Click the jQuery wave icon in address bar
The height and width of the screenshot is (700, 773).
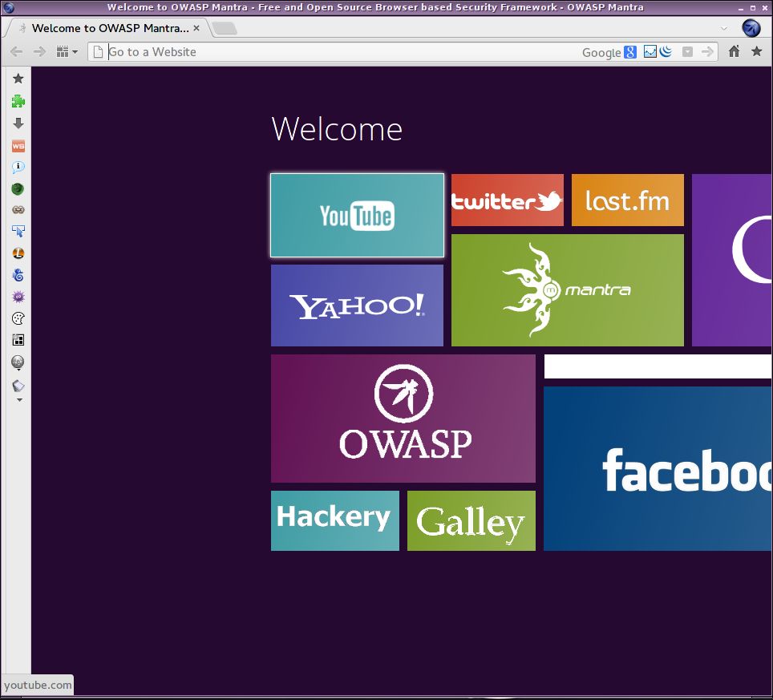point(666,51)
